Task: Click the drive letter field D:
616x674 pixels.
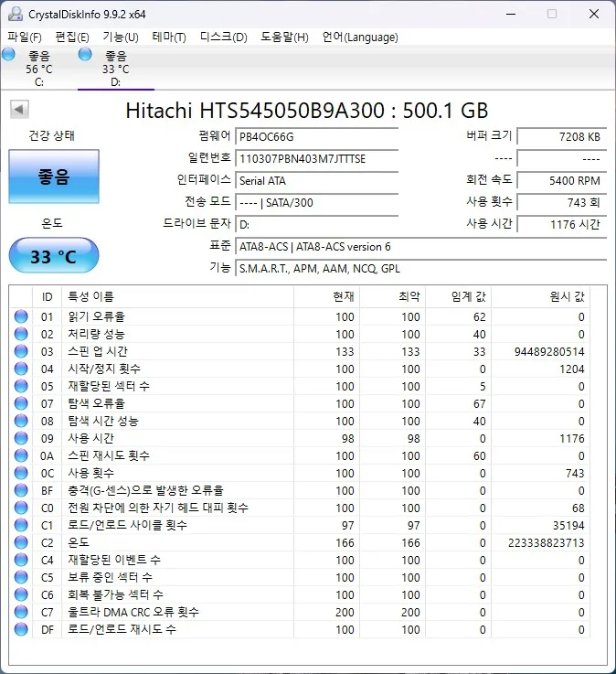Action: [316, 224]
